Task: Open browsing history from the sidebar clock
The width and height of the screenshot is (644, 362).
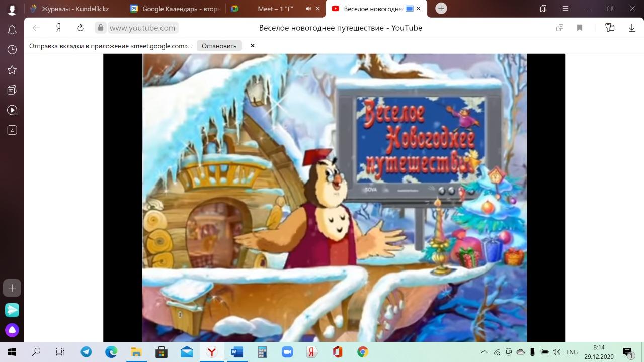Action: click(12, 50)
